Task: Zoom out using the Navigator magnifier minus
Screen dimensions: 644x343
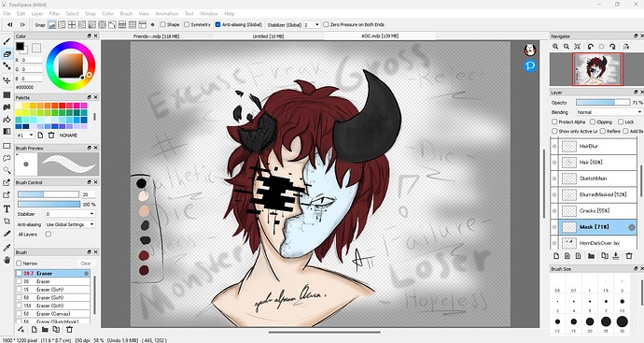Action: [567, 47]
